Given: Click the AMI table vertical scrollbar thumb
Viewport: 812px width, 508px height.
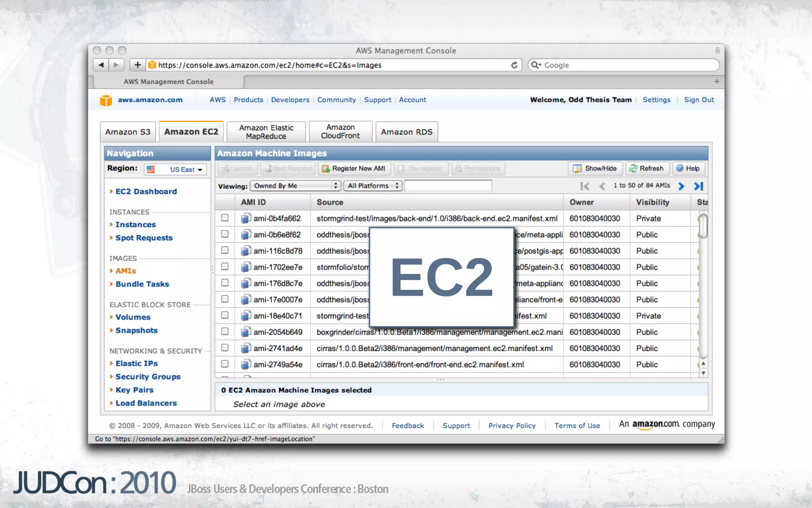Looking at the screenshot, I should pyautogui.click(x=703, y=226).
